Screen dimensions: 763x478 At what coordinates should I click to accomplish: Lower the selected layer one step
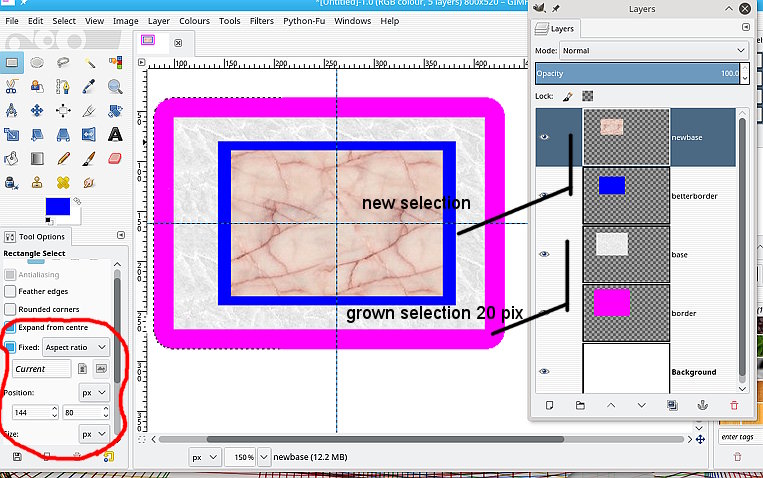(641, 405)
